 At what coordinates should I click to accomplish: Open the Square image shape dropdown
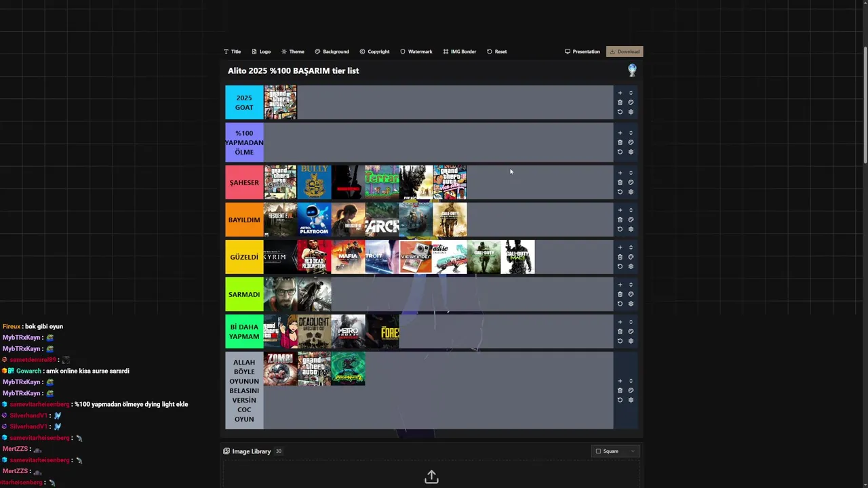coord(616,451)
